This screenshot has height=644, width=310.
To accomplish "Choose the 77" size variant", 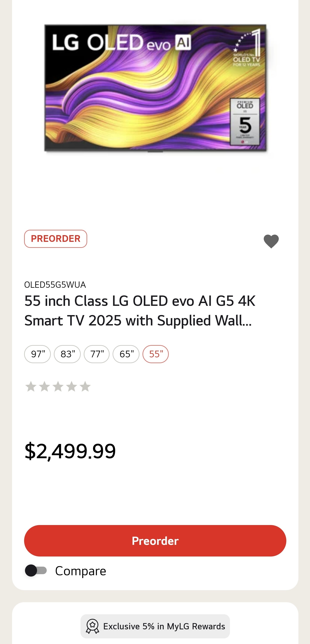I will pos(97,354).
